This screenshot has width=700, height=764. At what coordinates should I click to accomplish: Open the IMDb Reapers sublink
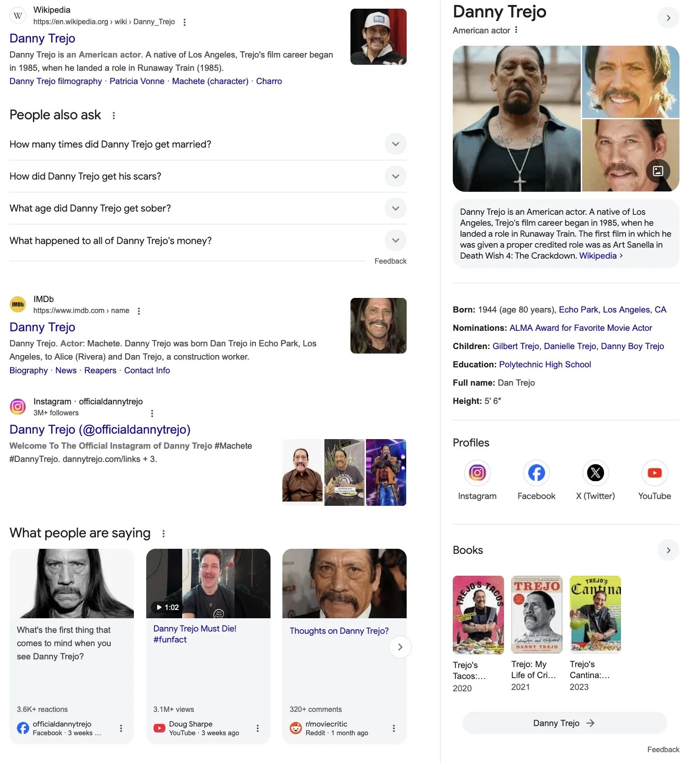101,371
